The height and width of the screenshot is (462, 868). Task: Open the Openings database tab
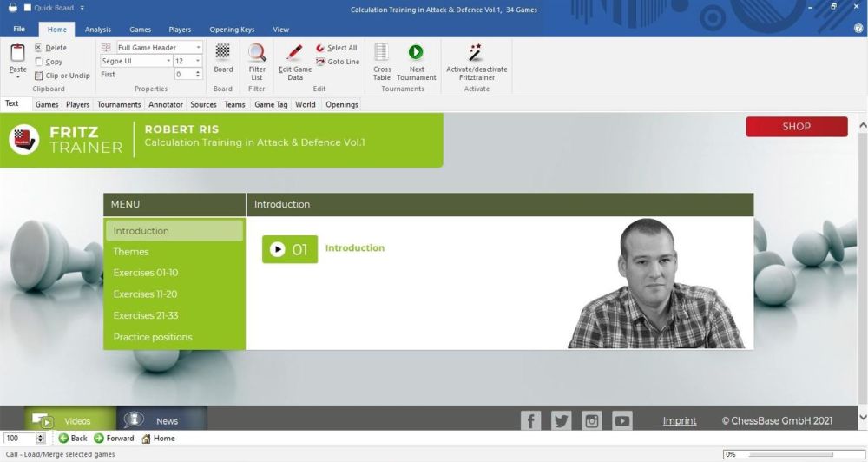click(x=341, y=104)
